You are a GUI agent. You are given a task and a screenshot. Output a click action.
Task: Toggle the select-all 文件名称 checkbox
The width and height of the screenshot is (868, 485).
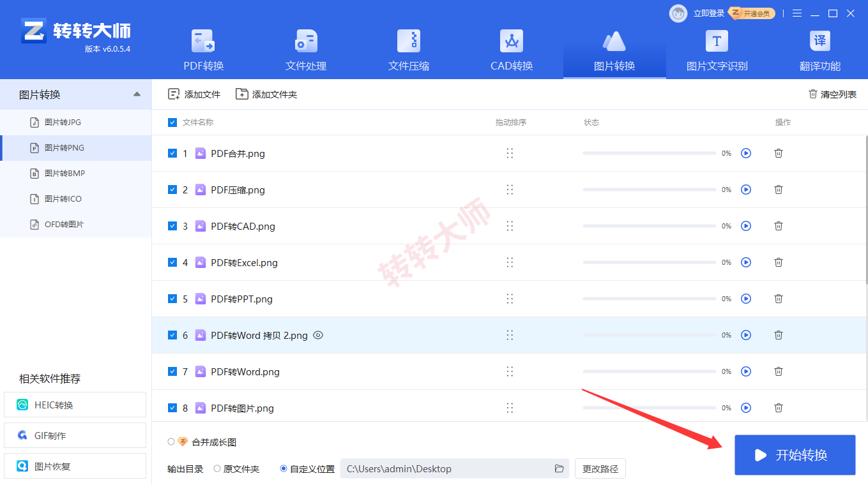pyautogui.click(x=172, y=123)
